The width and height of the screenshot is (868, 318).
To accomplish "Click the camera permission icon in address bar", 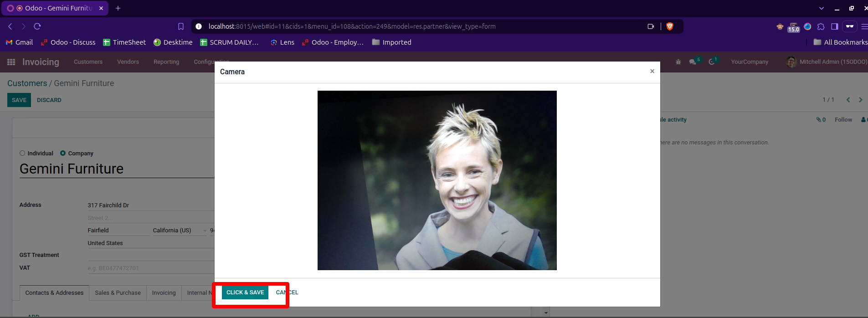I will (x=651, y=26).
